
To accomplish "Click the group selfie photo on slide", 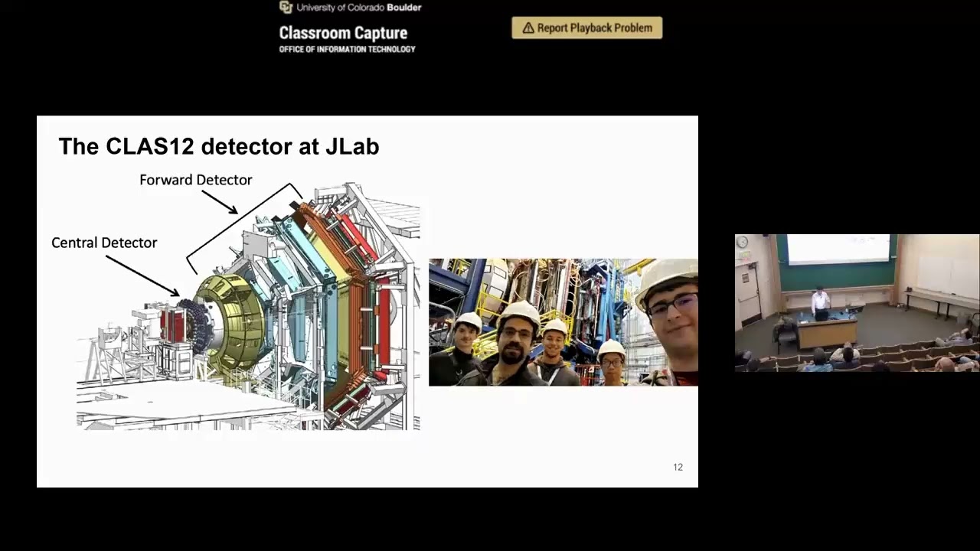I will point(563,322).
